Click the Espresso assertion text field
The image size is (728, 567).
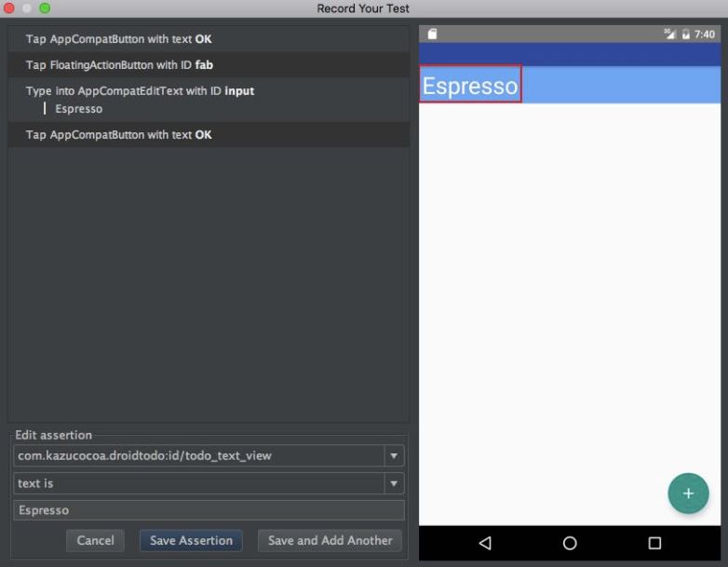[x=209, y=510]
